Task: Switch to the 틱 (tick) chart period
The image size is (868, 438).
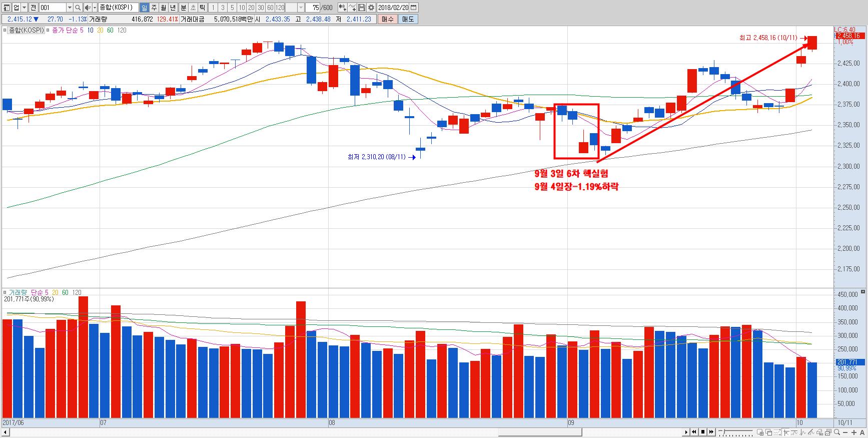Action: click(202, 8)
